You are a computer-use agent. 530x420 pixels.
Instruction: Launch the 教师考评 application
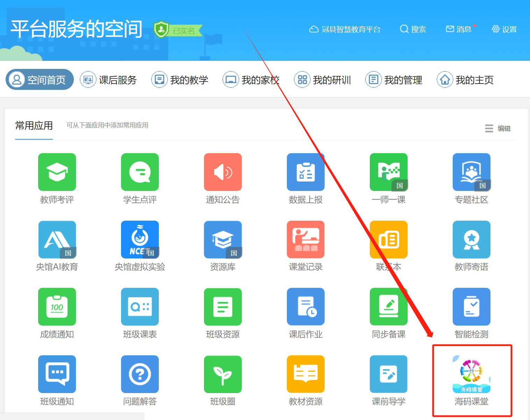click(x=57, y=172)
